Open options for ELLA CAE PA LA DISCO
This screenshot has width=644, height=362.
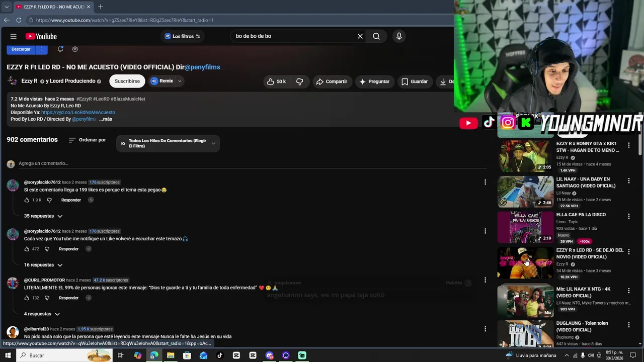pyautogui.click(x=628, y=216)
